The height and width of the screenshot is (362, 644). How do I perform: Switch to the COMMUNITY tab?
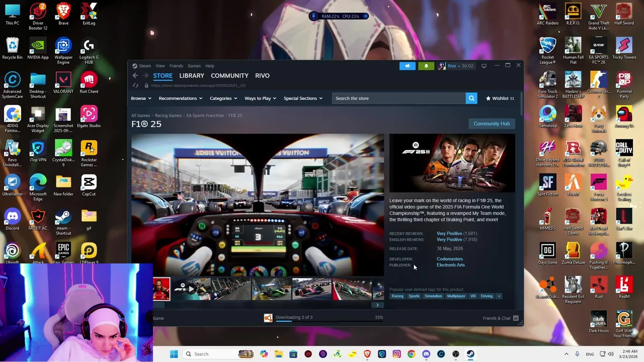click(x=229, y=75)
